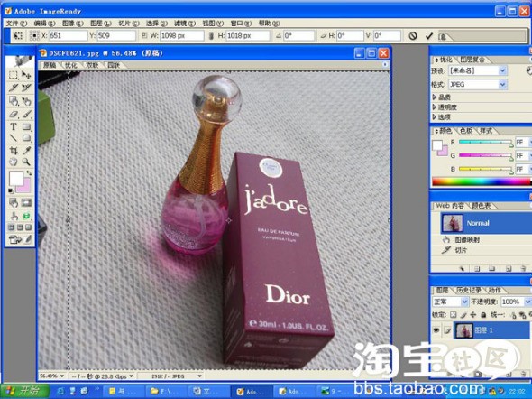Screen dimensions: 532x399
Task: Click the Windows Start button
Action: pyautogui.click(x=24, y=391)
